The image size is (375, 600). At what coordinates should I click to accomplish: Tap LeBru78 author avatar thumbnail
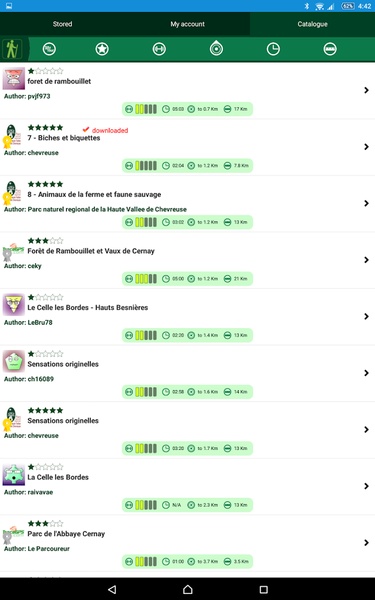(14, 305)
